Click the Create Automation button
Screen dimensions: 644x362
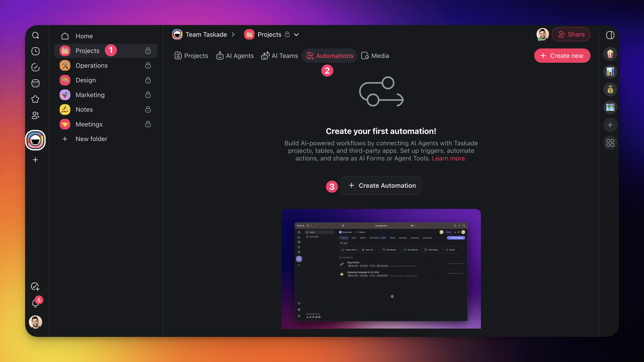[x=381, y=185]
